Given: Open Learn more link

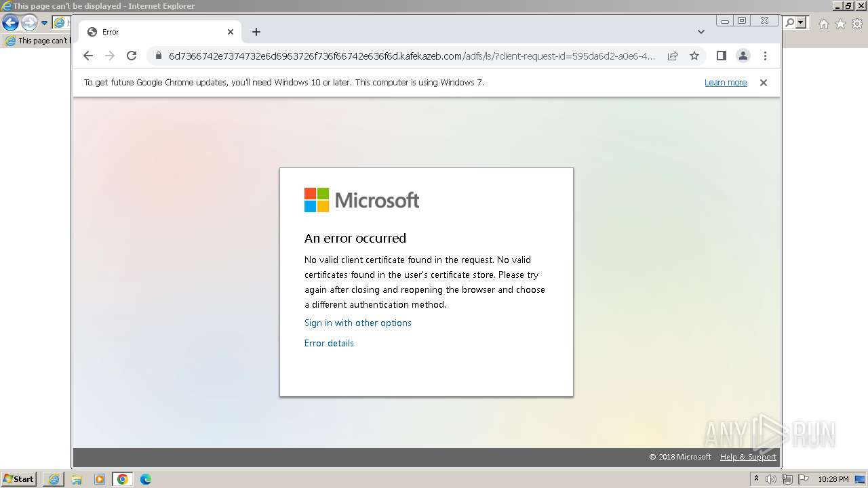Looking at the screenshot, I should [726, 83].
